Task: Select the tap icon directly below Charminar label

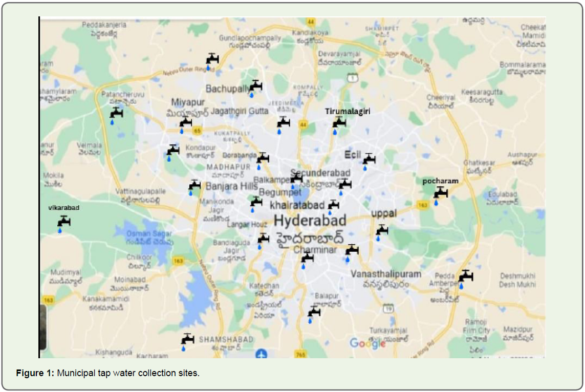Action: point(307,259)
